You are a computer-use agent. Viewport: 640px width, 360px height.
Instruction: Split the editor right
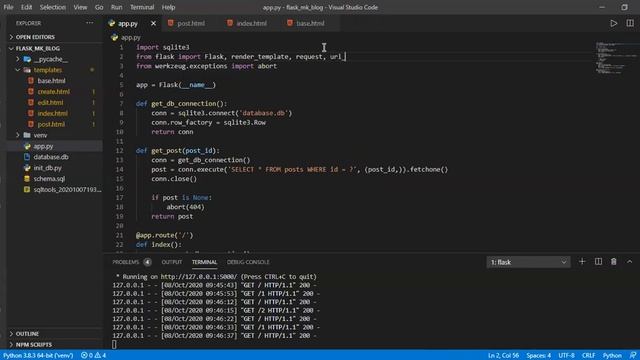(630, 23)
